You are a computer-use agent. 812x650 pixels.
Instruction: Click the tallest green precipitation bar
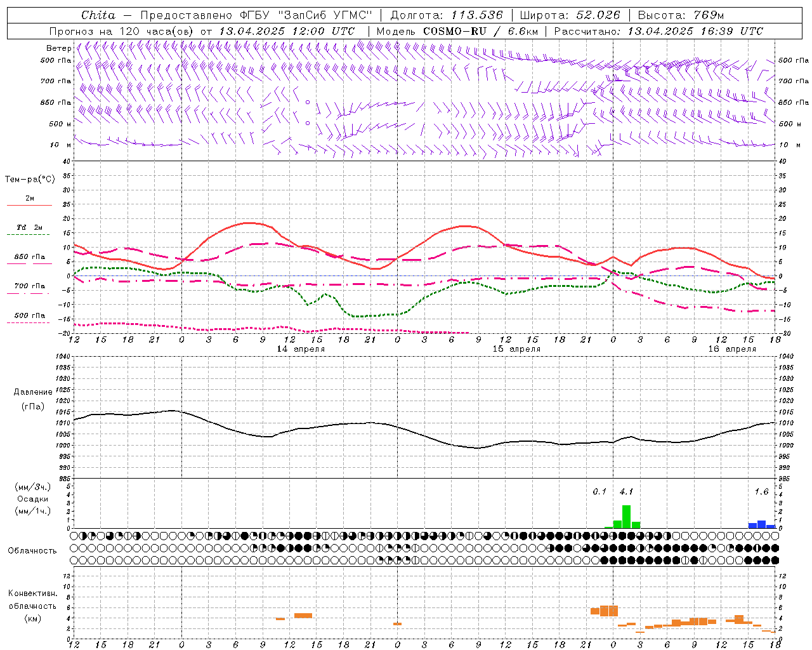point(627,517)
